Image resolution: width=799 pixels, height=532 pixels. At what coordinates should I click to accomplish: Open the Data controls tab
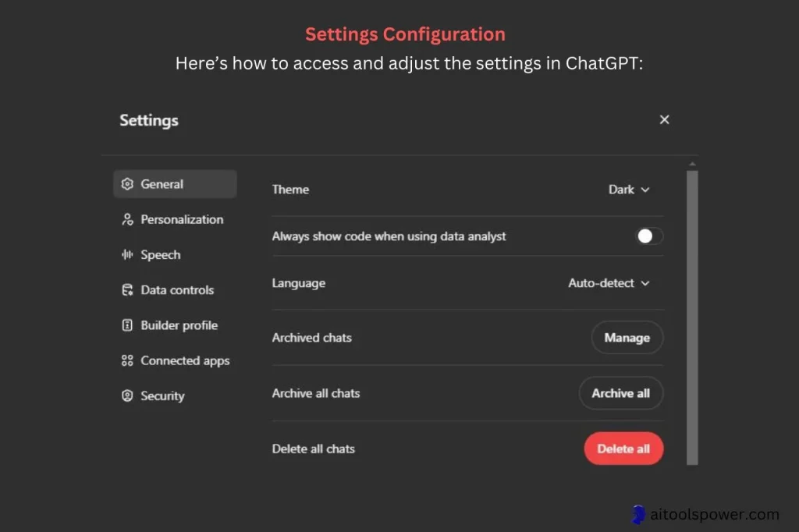pyautogui.click(x=176, y=290)
